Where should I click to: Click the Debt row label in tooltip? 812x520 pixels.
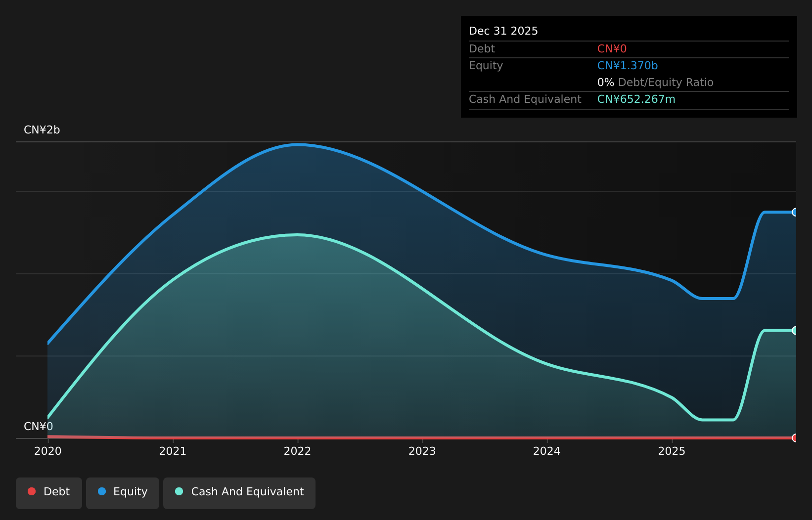(x=482, y=49)
